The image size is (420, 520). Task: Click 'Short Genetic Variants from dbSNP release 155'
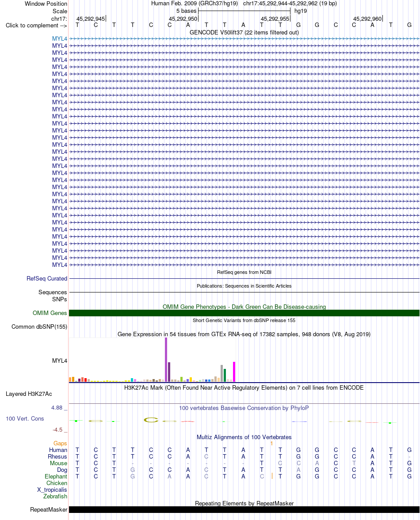(244, 320)
